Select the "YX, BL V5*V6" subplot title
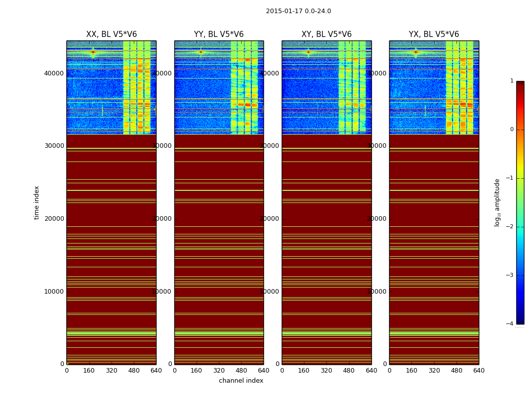 pos(434,34)
